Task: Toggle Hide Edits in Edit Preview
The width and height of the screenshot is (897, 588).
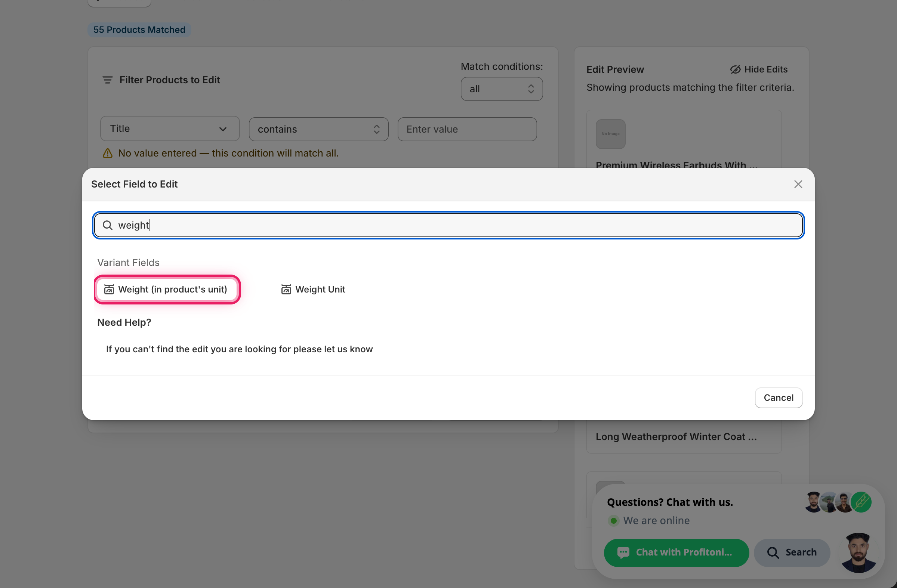Action: 759,69
